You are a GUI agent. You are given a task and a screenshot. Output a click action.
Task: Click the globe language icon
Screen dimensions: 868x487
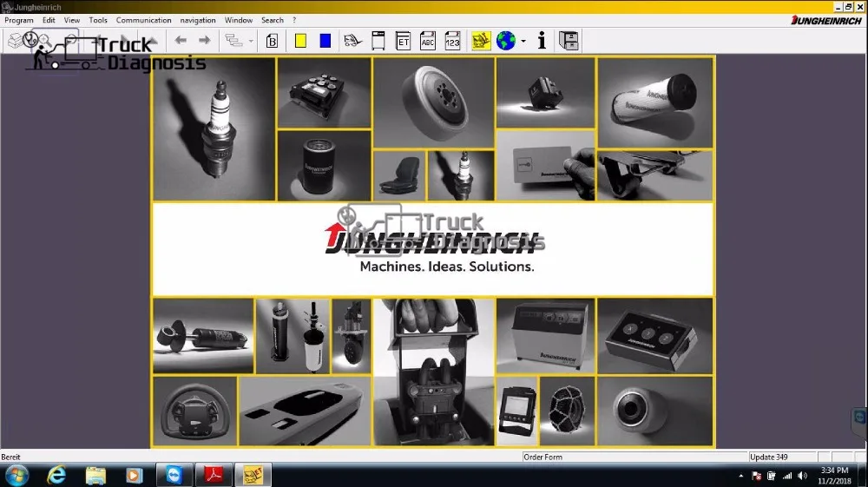click(x=505, y=41)
